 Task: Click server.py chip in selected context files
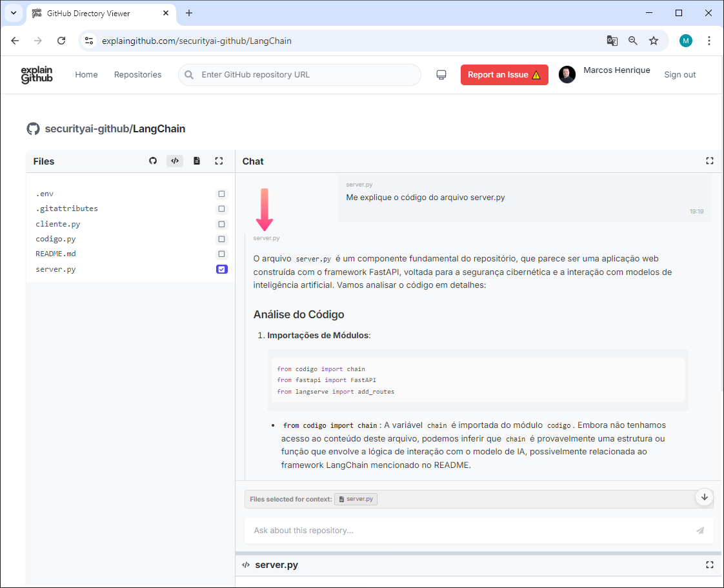[x=356, y=499]
